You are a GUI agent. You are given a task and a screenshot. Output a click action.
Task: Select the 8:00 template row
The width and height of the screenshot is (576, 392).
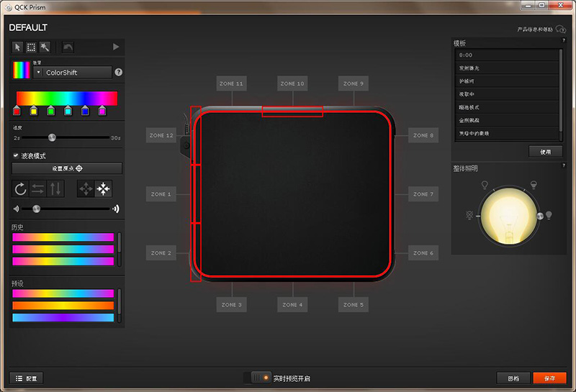tap(507, 55)
